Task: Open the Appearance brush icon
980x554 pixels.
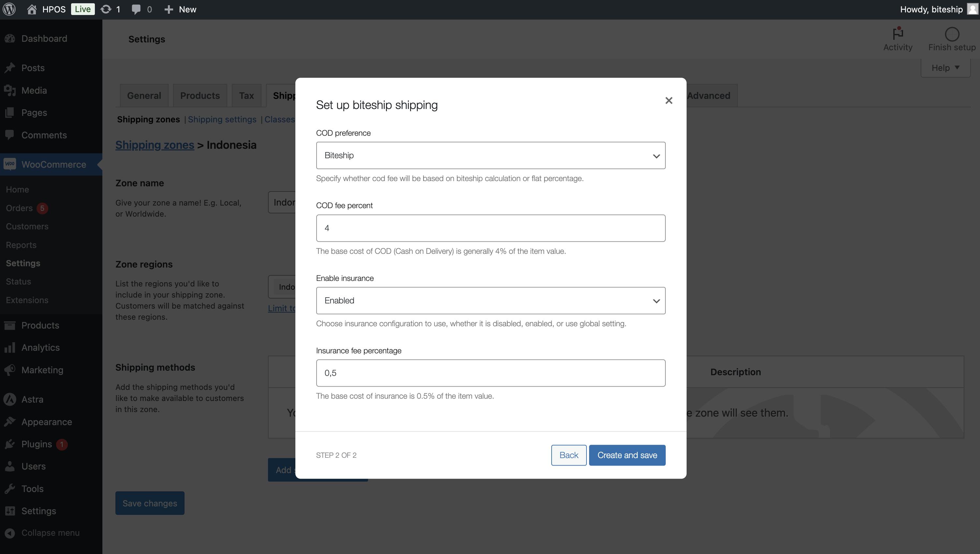Action: click(10, 422)
